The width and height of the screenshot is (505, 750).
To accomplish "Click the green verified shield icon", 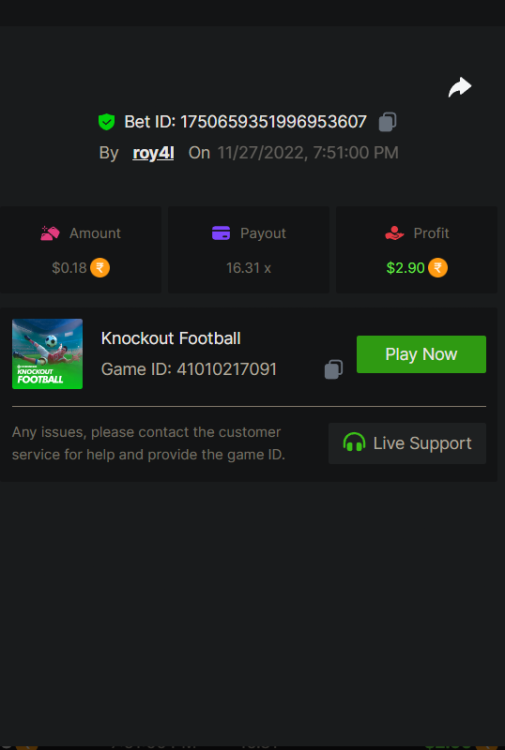I will 106,122.
